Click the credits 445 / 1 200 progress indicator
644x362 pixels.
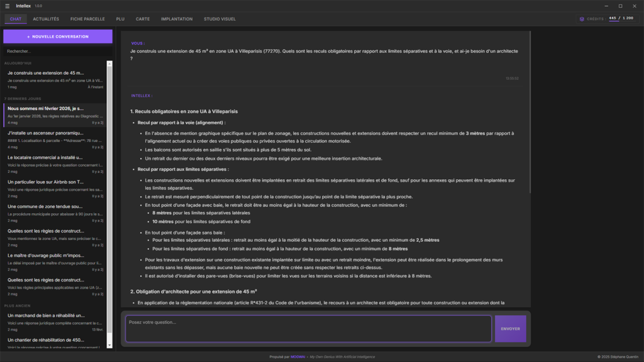point(621,19)
